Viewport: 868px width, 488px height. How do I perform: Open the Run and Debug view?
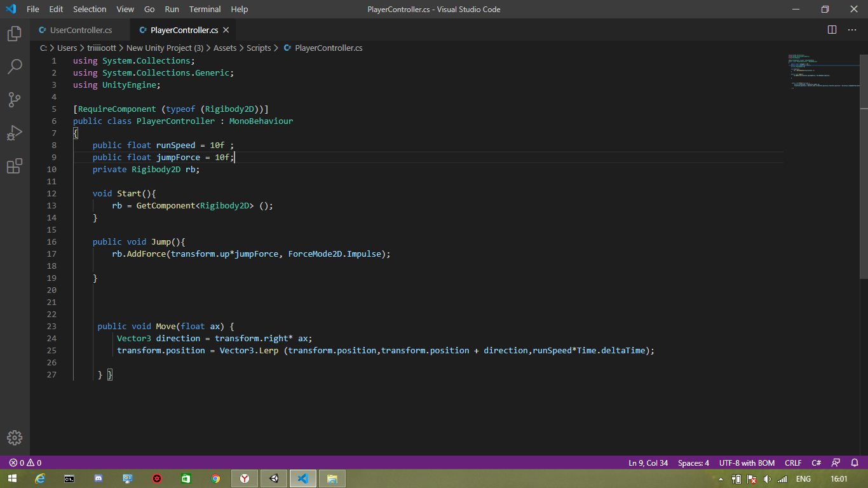coord(15,133)
